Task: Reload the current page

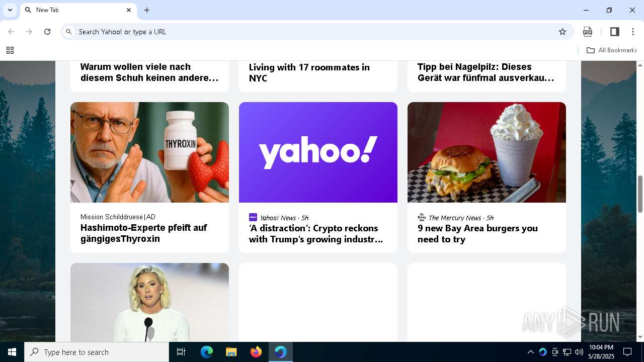Action: coord(47,32)
